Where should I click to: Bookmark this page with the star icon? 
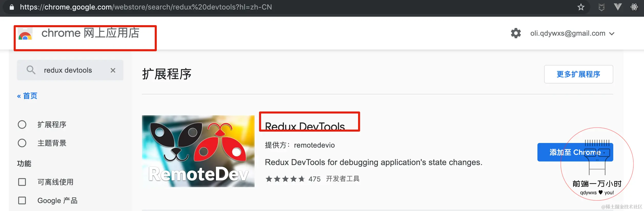581,7
